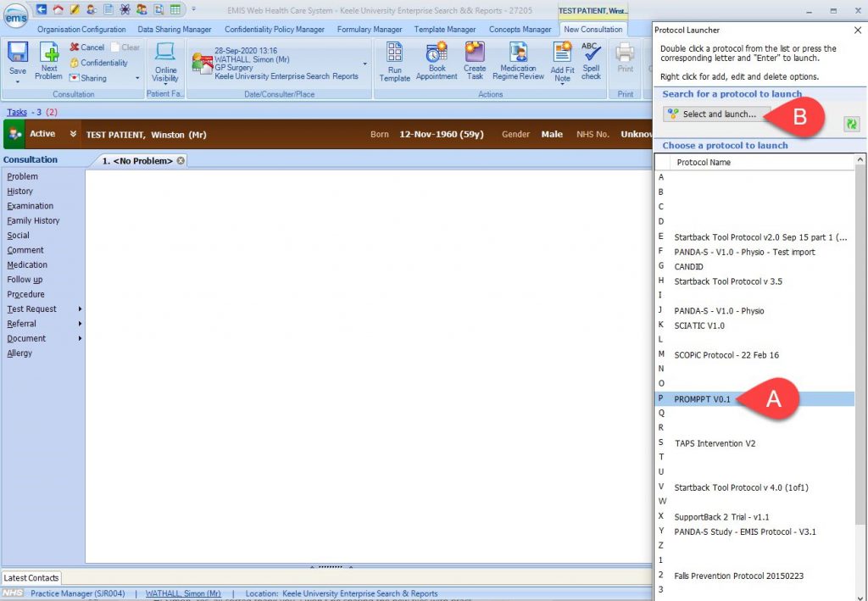This screenshot has width=868, height=601.
Task: Close the Protocol Launcher panel
Action: click(x=858, y=30)
